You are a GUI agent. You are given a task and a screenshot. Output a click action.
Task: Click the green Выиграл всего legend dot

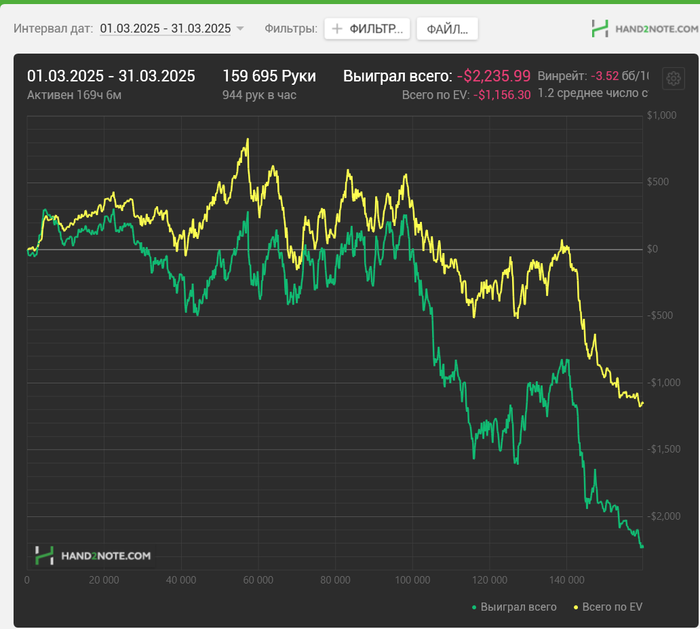(x=474, y=608)
